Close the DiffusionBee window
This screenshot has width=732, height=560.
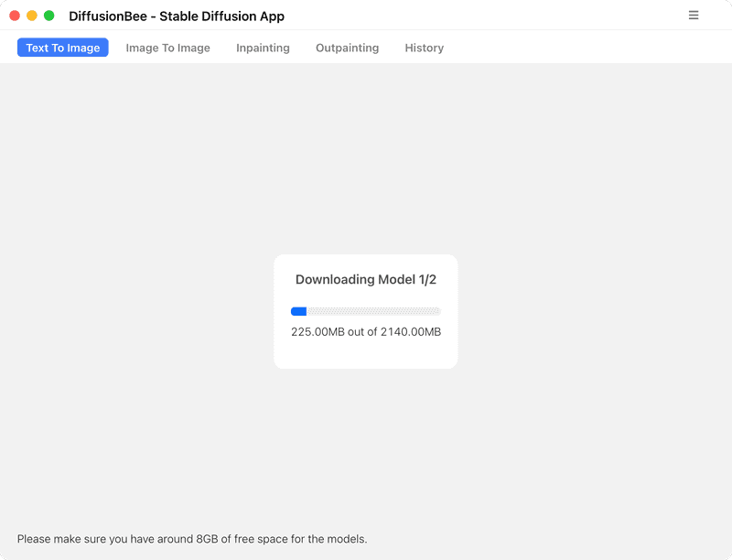point(15,16)
